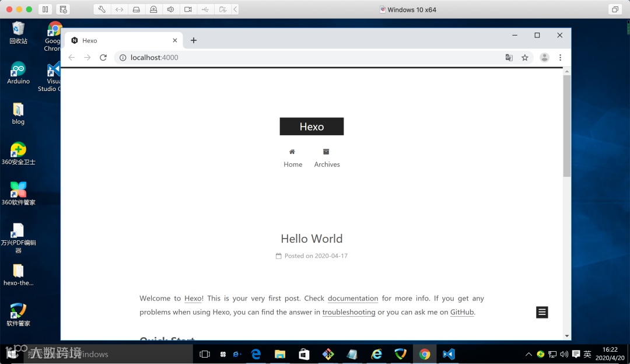This screenshot has width=630, height=364.
Task: Follow the Hexo link in post
Action: pos(193,298)
